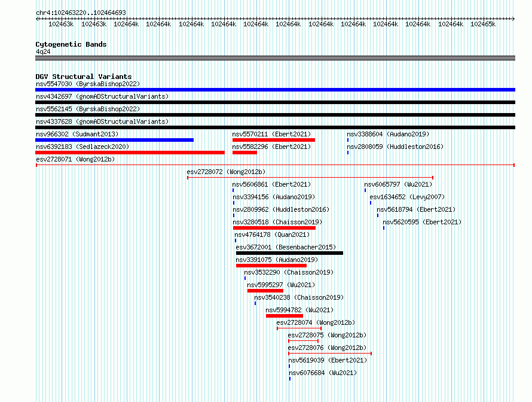This screenshot has height=402, width=532.
Task: Click the nsv4764178 (Quan2021) label
Action: (272, 234)
